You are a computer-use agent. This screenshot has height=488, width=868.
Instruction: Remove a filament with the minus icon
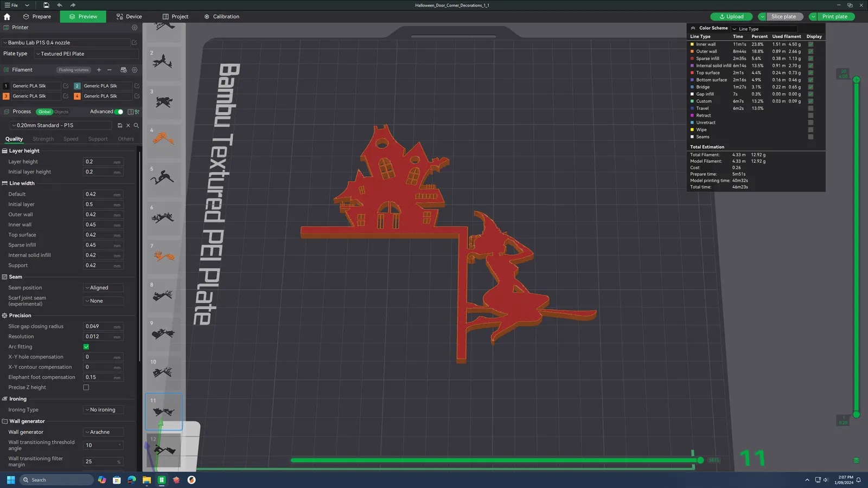click(x=110, y=70)
